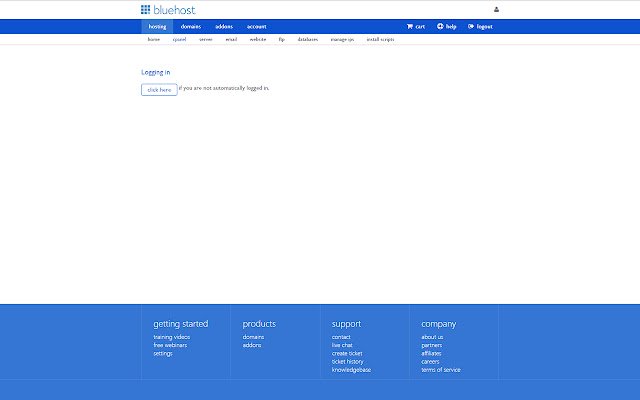The image size is (640, 400).
Task: Click the help lifebuoy icon
Action: tap(440, 26)
